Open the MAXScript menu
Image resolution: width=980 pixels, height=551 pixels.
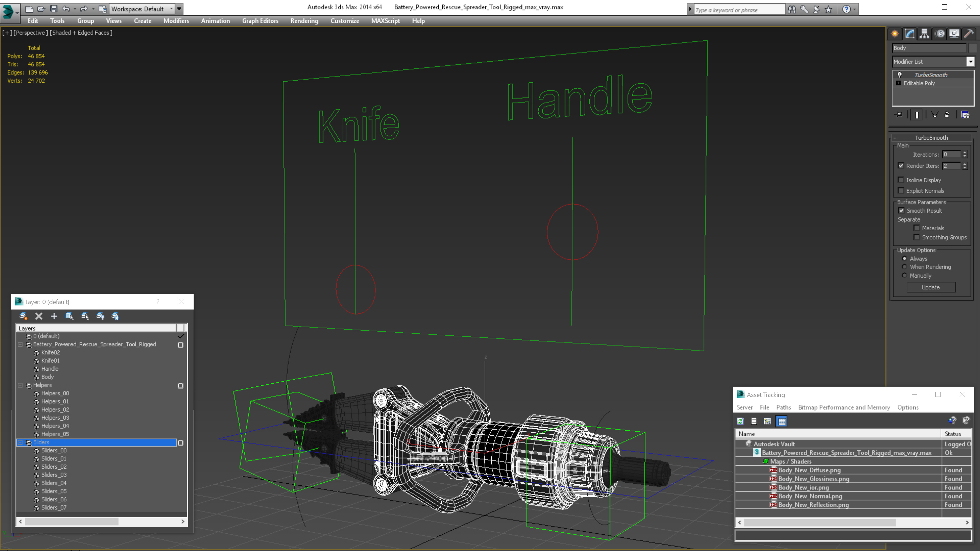coord(386,21)
